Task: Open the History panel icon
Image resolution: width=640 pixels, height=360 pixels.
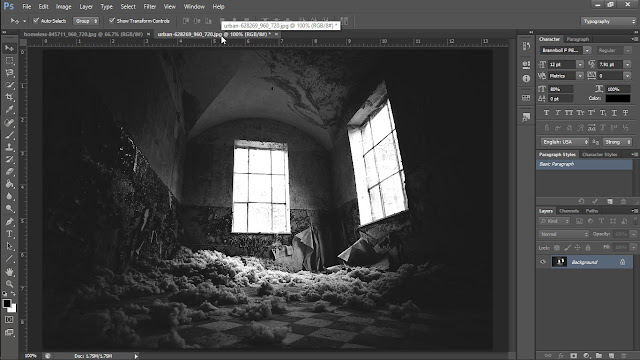Action: coord(526,46)
